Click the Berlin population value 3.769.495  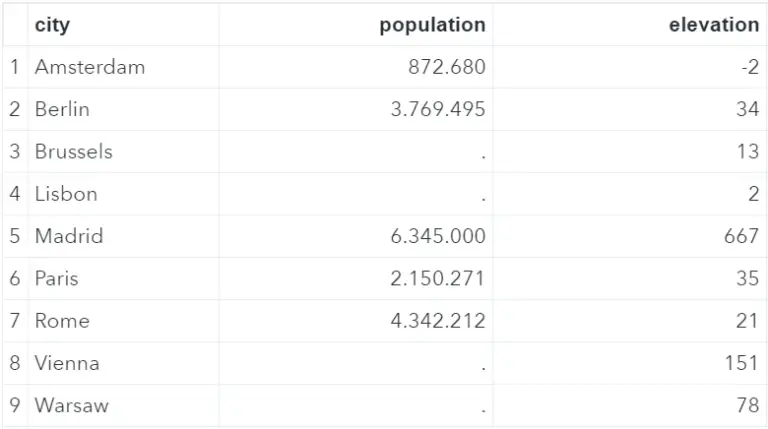pos(438,109)
